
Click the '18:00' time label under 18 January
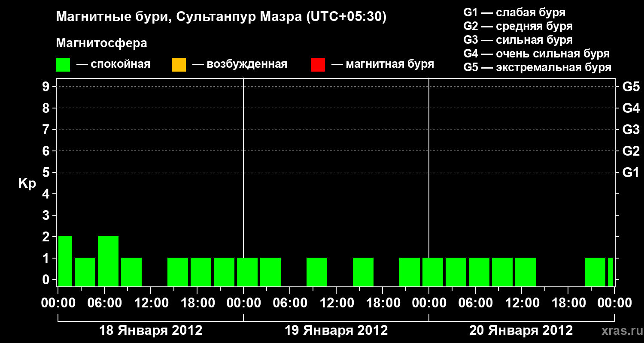(197, 303)
